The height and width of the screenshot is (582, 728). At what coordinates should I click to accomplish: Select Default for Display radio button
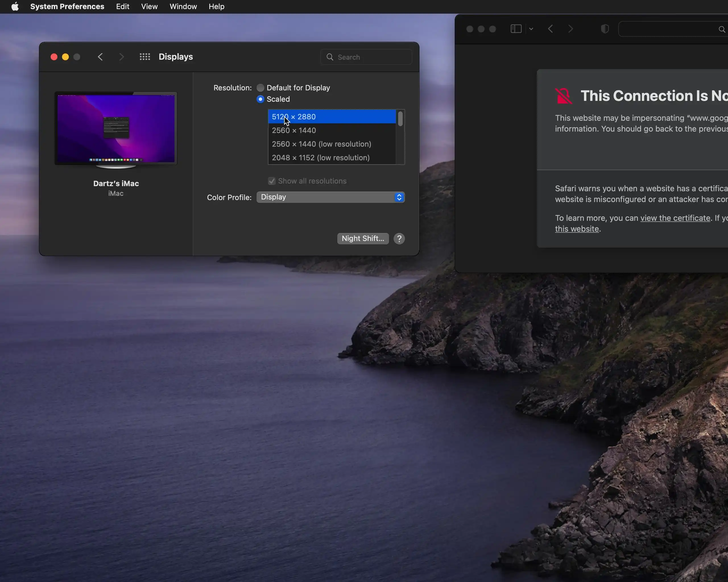pyautogui.click(x=260, y=88)
